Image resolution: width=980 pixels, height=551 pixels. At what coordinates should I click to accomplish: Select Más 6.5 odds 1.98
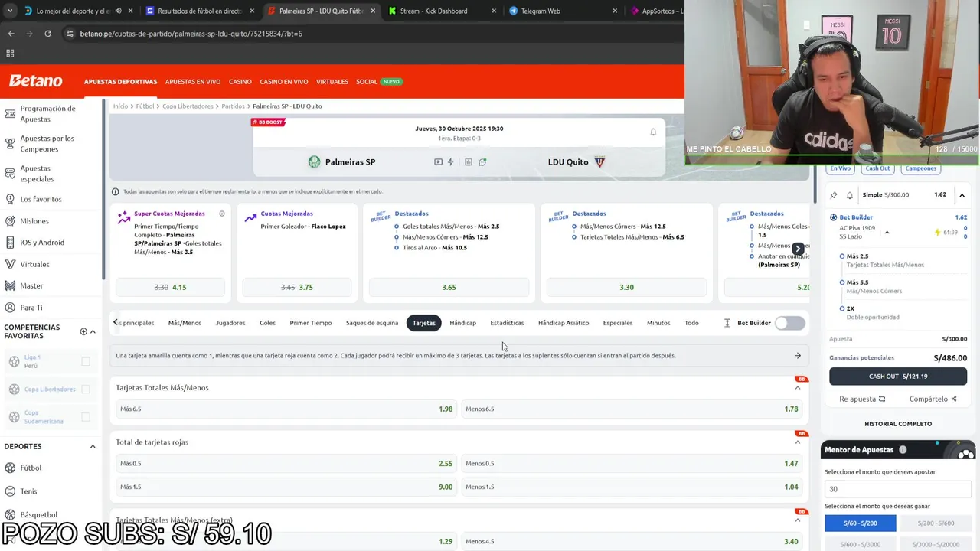coord(286,409)
